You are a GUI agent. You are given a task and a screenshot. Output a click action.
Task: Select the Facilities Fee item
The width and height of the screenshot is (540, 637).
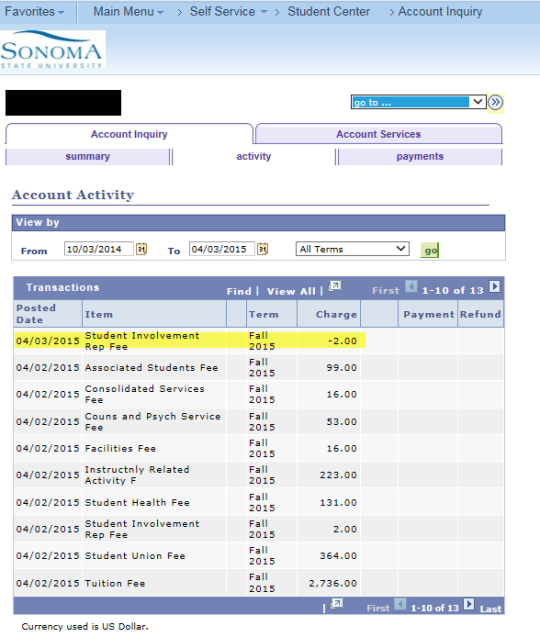point(120,448)
